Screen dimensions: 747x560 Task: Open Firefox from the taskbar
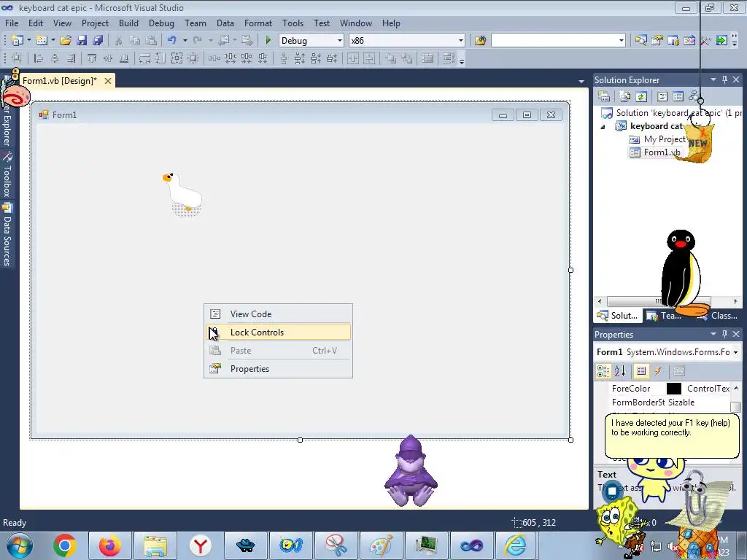tap(109, 545)
